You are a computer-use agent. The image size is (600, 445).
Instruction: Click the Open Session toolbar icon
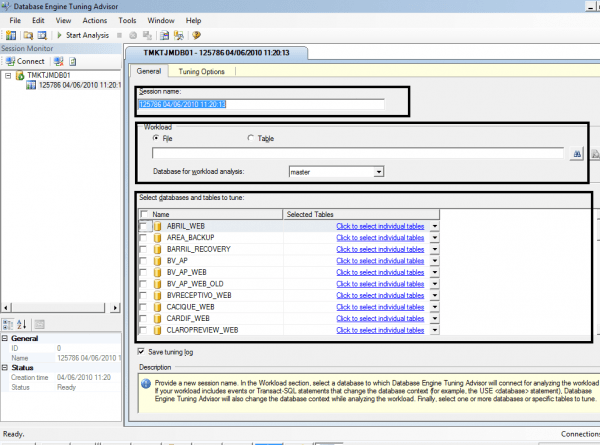(42, 35)
